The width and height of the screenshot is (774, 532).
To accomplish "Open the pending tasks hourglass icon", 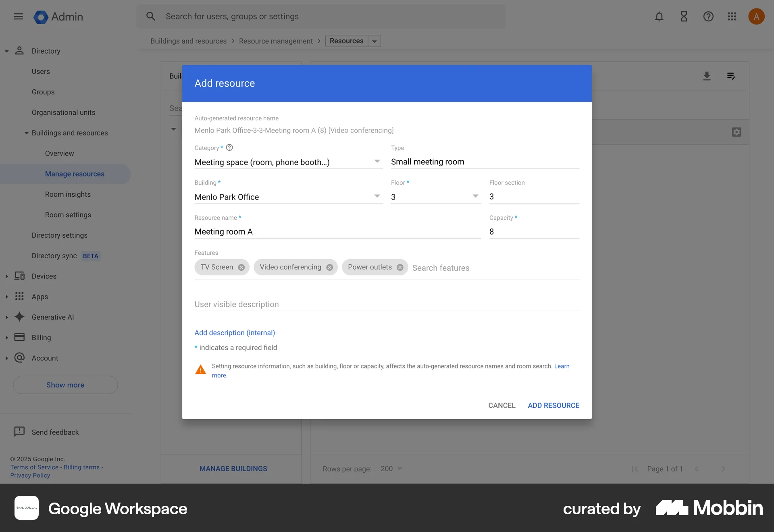I will [684, 17].
